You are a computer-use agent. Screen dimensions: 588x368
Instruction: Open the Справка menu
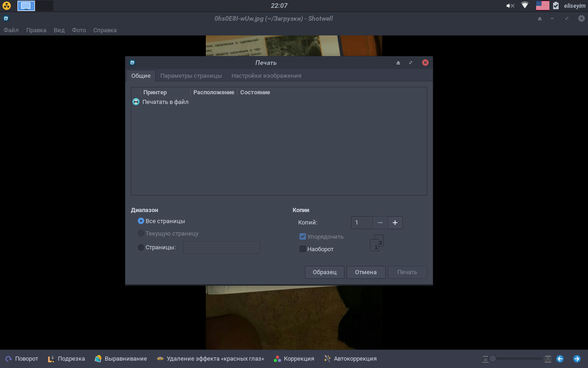point(105,30)
